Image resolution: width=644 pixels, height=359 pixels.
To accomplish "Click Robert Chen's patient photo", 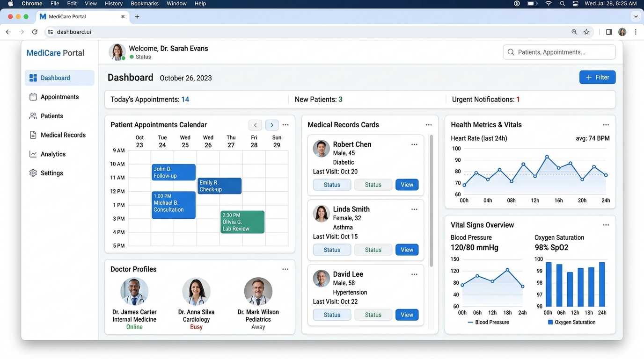I will click(321, 149).
